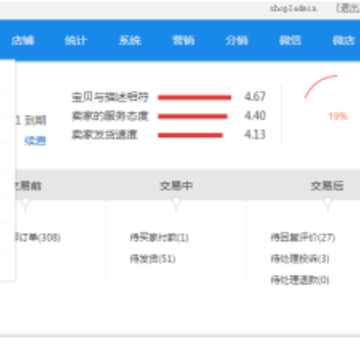Open 待处理投诉(3) complaints link
The width and height of the screenshot is (360, 360).
(x=300, y=259)
